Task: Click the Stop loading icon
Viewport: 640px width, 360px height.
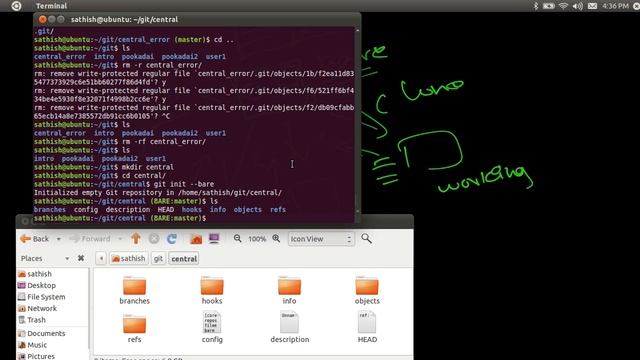Action: tap(154, 238)
